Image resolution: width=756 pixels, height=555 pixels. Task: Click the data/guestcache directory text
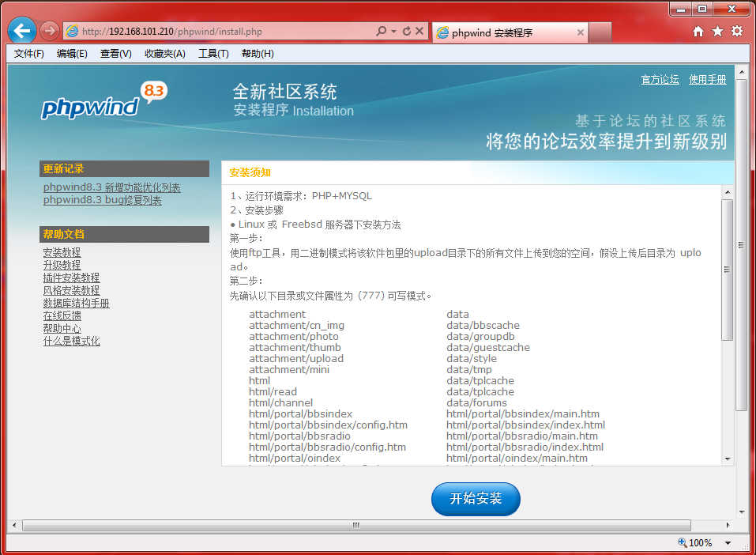pyautogui.click(x=488, y=348)
